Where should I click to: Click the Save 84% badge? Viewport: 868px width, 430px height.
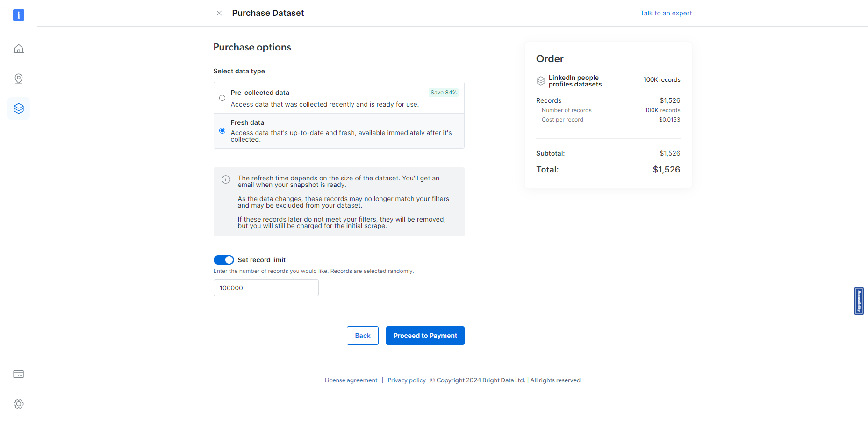click(x=444, y=93)
